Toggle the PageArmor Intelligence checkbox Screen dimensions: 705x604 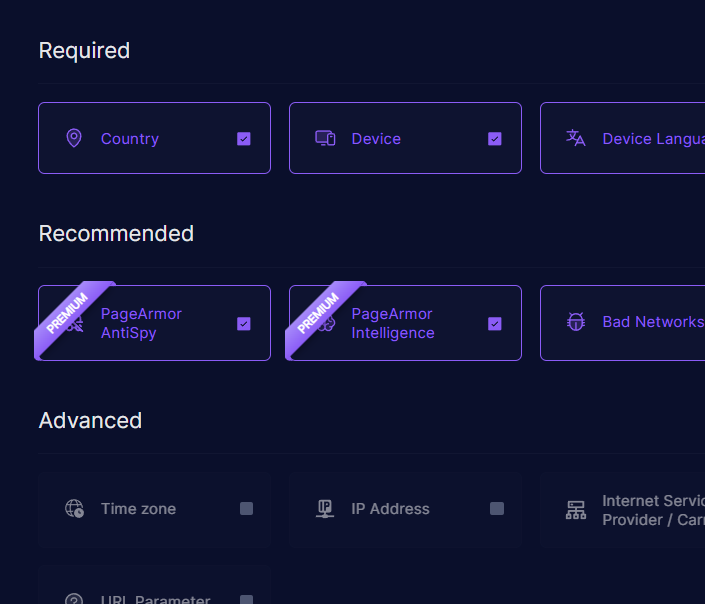[495, 324]
